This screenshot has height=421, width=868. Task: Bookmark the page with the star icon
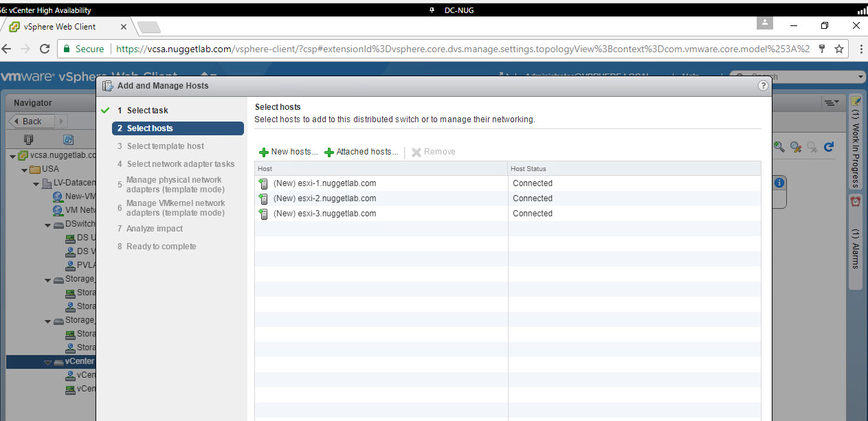tap(839, 49)
